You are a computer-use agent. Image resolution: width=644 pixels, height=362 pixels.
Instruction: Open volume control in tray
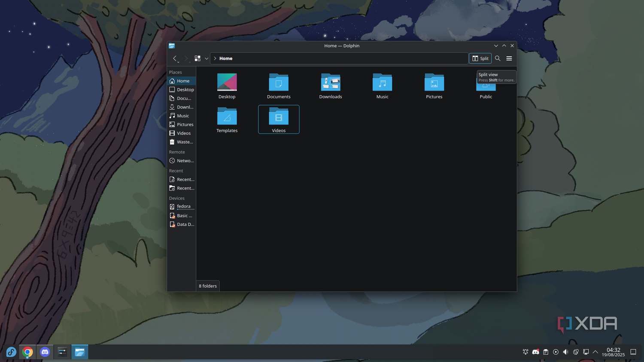566,352
